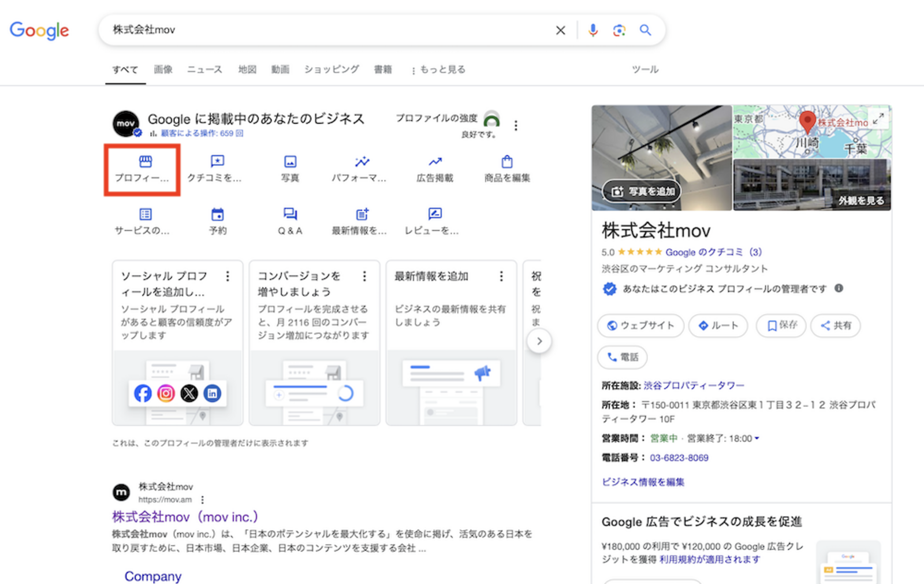
Task: Click the プロファイルの強度 strength gauge
Action: tap(491, 119)
